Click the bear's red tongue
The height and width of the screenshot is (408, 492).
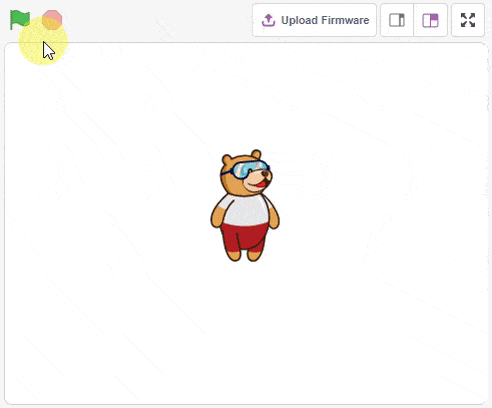tap(261, 184)
